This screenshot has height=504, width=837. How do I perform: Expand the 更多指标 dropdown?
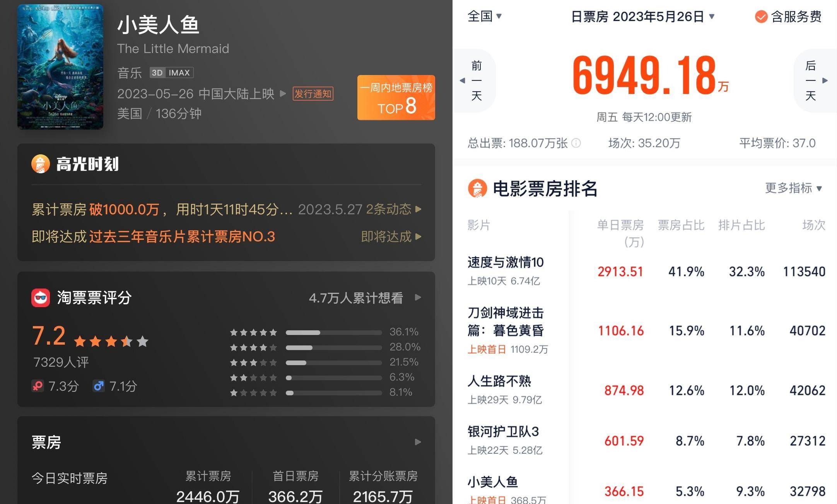coord(793,188)
